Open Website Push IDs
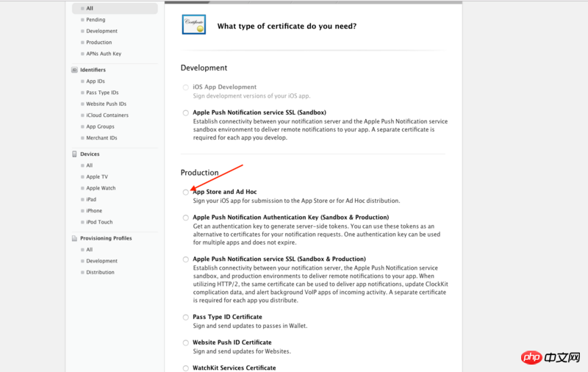The image size is (588, 372). [x=106, y=104]
